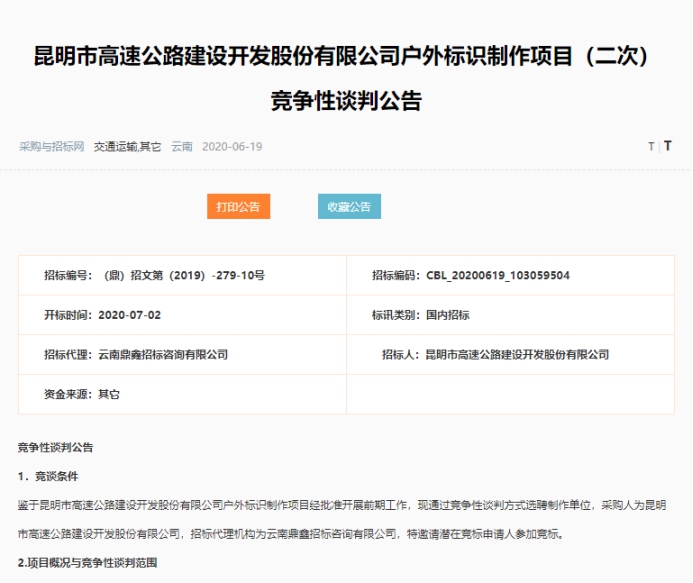
Task: Click the 交通运输,其它 category text
Action: pyautogui.click(x=128, y=146)
